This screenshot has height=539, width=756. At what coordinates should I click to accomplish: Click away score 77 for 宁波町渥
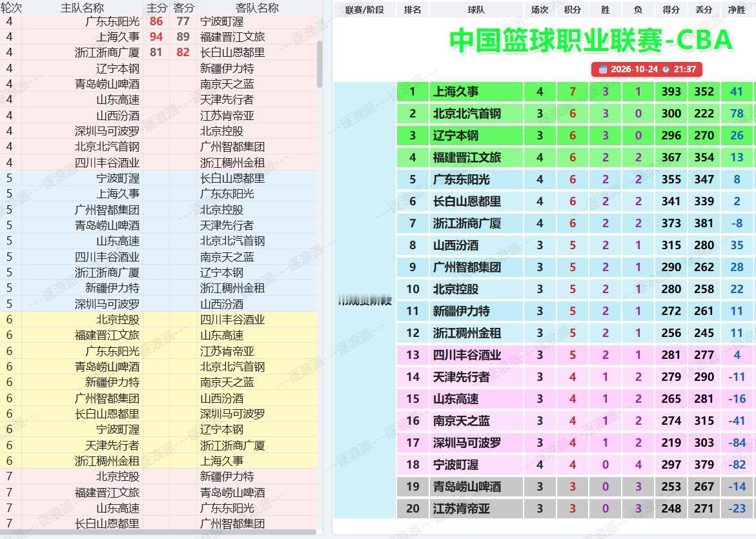coord(183,21)
